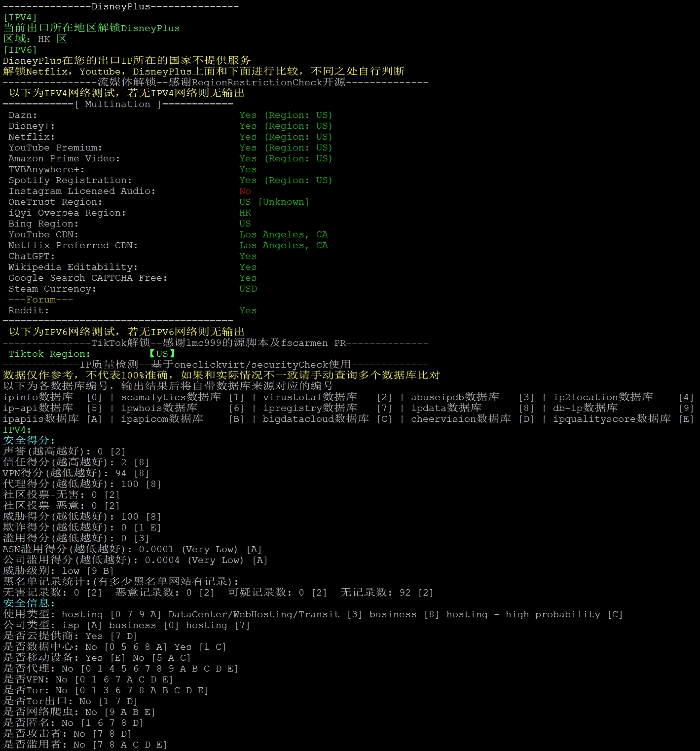Image resolution: width=700 pixels, height=751 pixels.
Task: Select the Spotify Registration: label
Action: click(x=70, y=180)
